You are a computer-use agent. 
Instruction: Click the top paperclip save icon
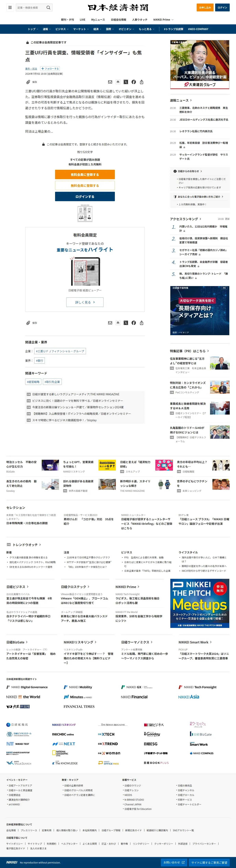tap(28, 82)
